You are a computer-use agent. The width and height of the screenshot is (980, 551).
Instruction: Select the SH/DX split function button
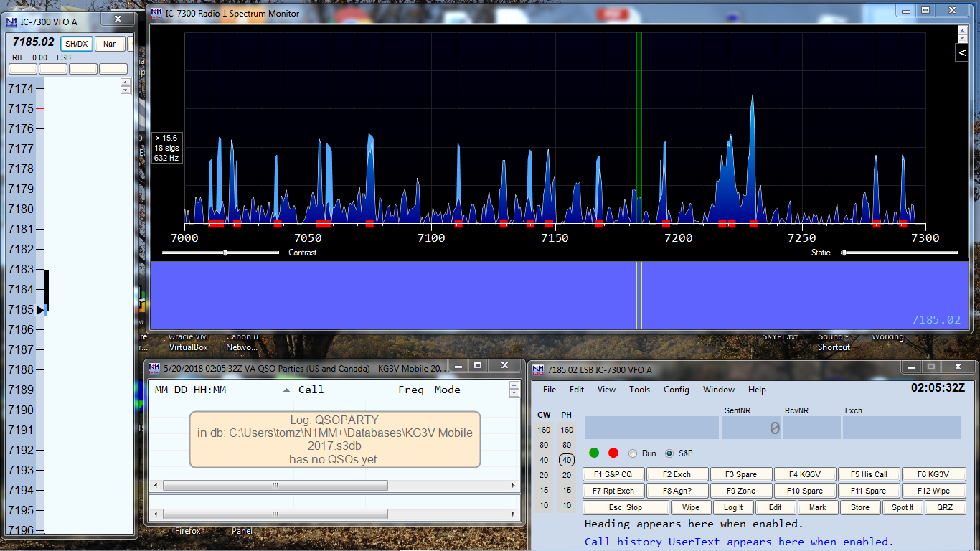[76, 43]
